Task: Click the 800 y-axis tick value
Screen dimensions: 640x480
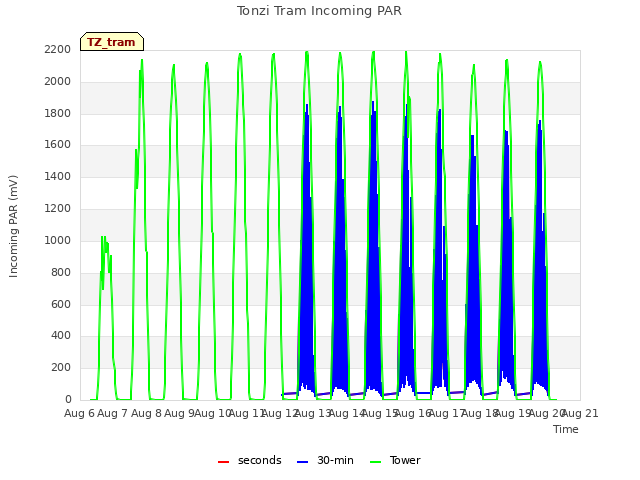Action: [x=61, y=272]
